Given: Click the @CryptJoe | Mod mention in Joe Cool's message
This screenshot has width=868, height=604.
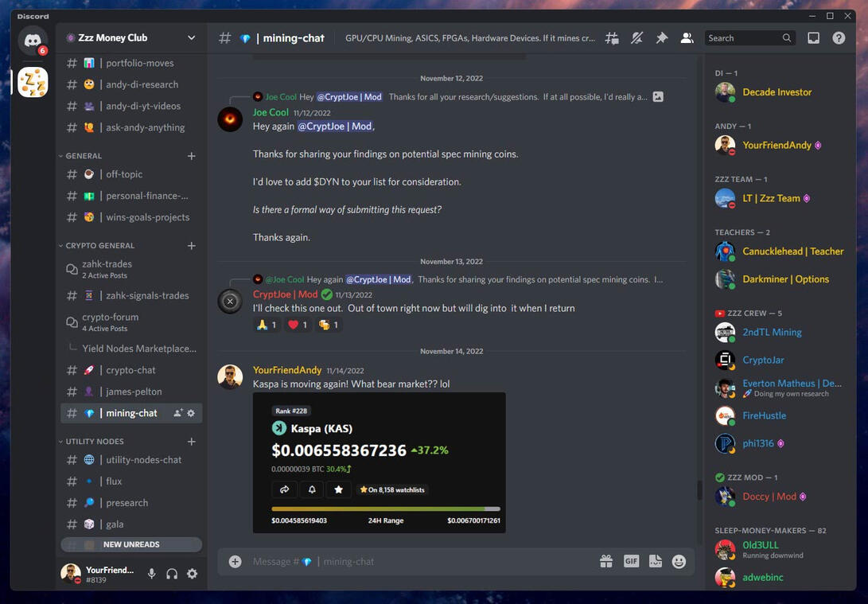Looking at the screenshot, I should pos(336,127).
